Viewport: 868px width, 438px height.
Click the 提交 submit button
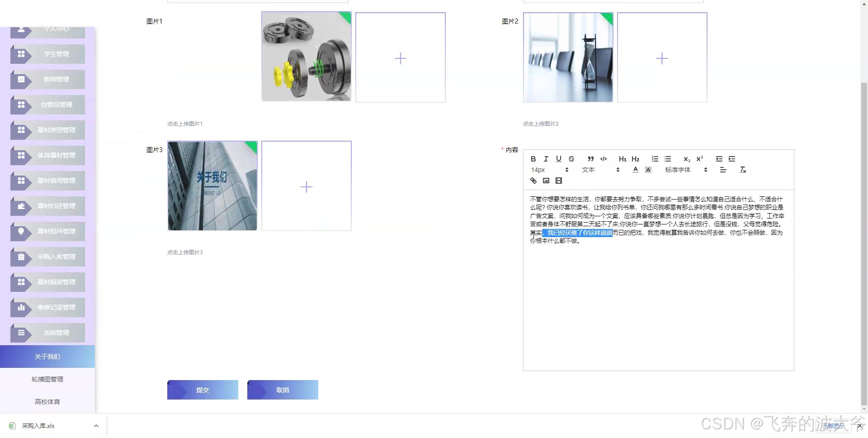coord(203,390)
